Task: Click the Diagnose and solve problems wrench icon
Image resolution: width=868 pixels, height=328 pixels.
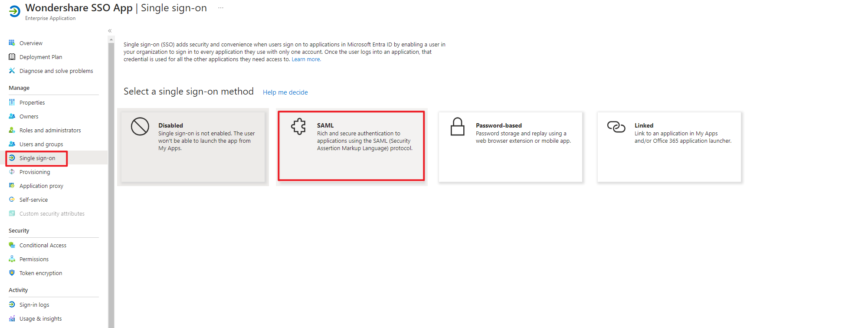Action: tap(12, 71)
